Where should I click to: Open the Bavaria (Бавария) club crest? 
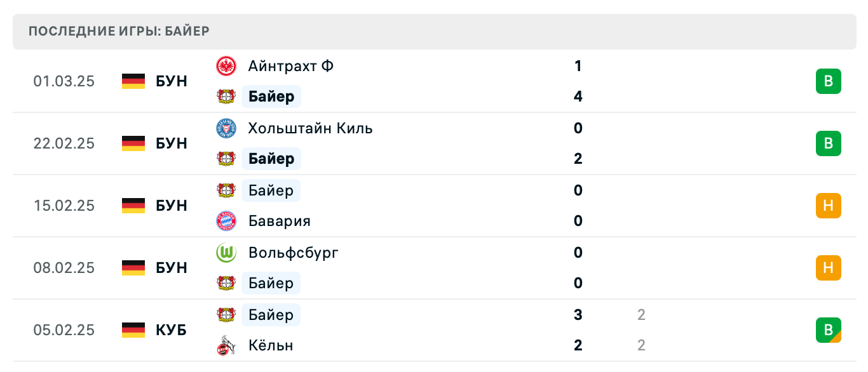pyautogui.click(x=227, y=221)
